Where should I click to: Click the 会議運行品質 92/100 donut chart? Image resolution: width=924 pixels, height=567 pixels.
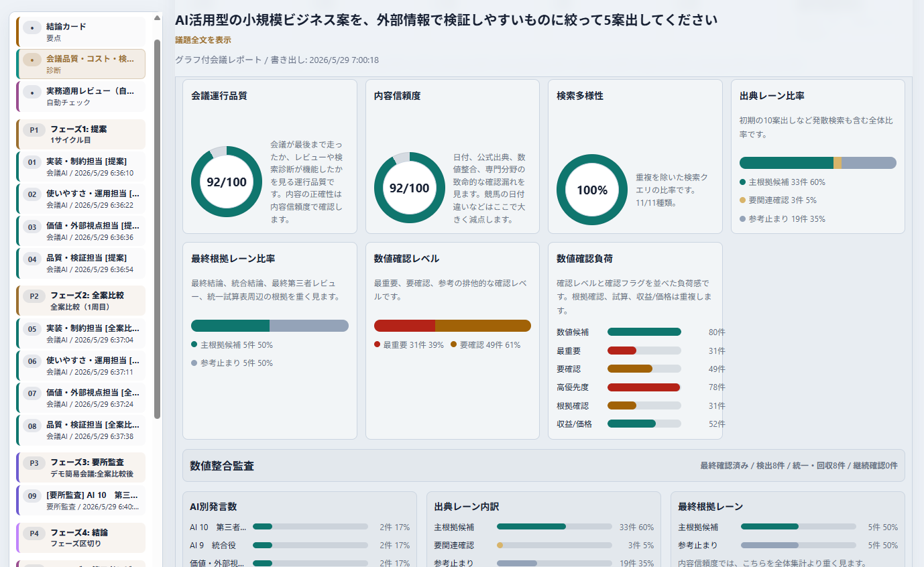227,182
